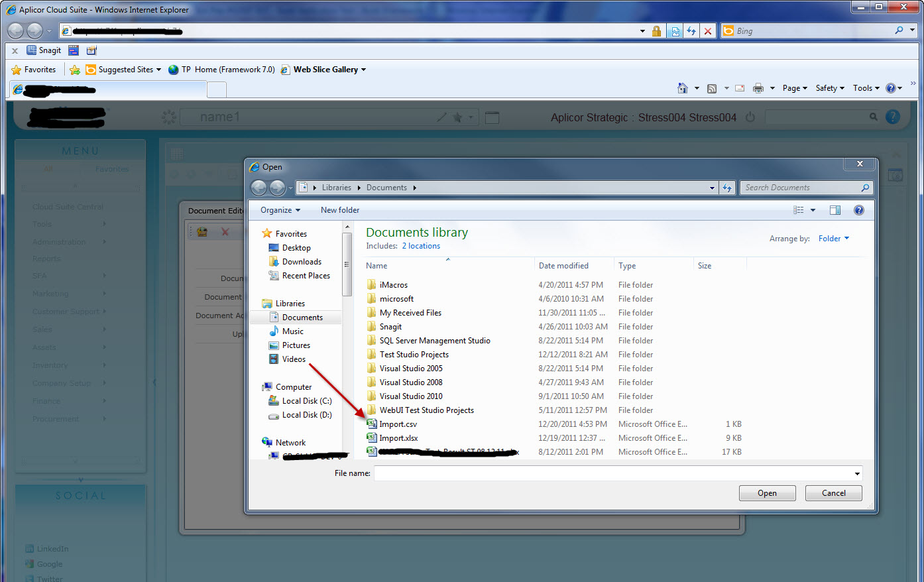
Task: Click the Snagit icon in the toolbar
Action: pyautogui.click(x=44, y=50)
